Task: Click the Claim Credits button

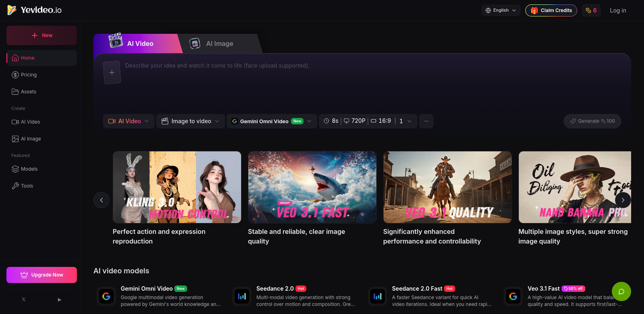Action: [551, 10]
